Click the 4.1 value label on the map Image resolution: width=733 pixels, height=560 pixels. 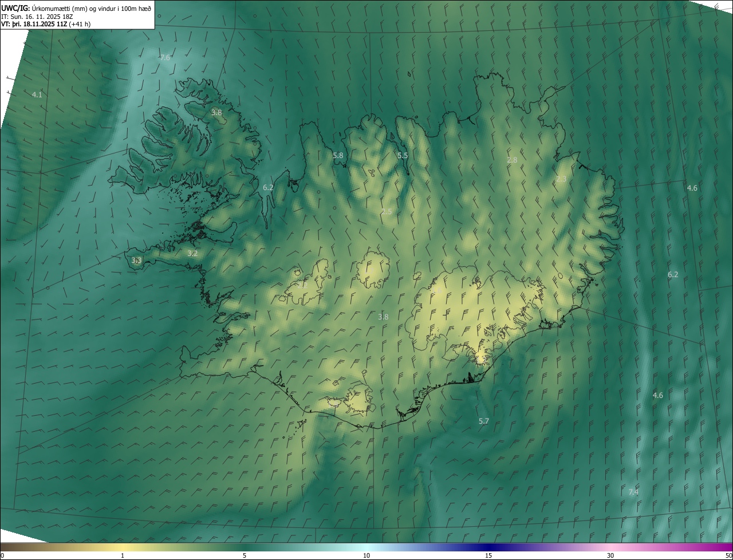coord(37,94)
